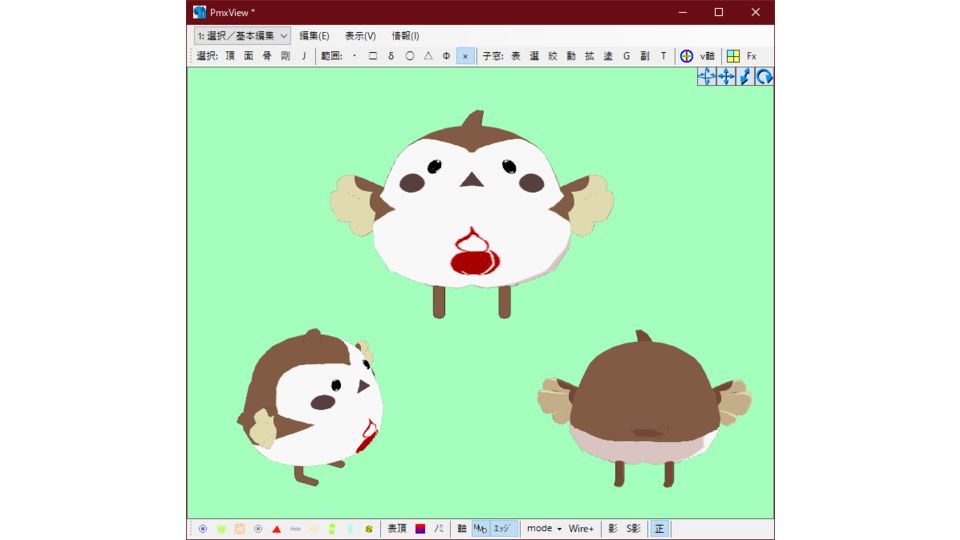Toggle bone selection 骨

(x=267, y=56)
